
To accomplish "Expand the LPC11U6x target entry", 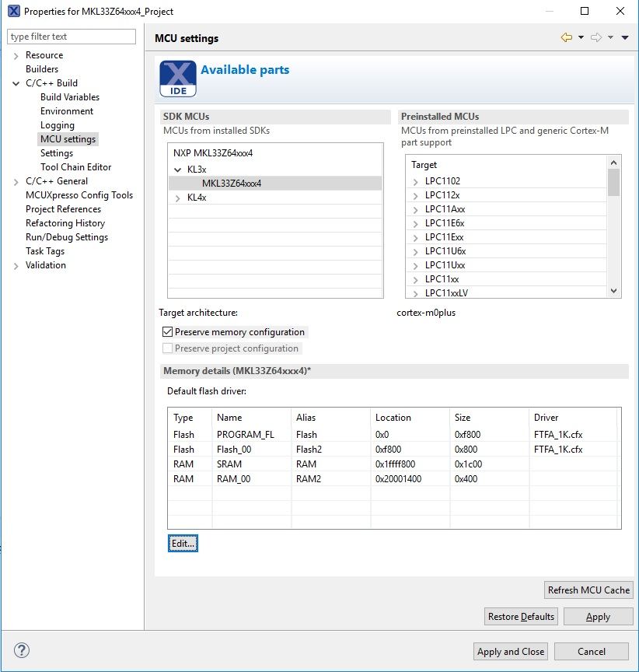I will 415,251.
